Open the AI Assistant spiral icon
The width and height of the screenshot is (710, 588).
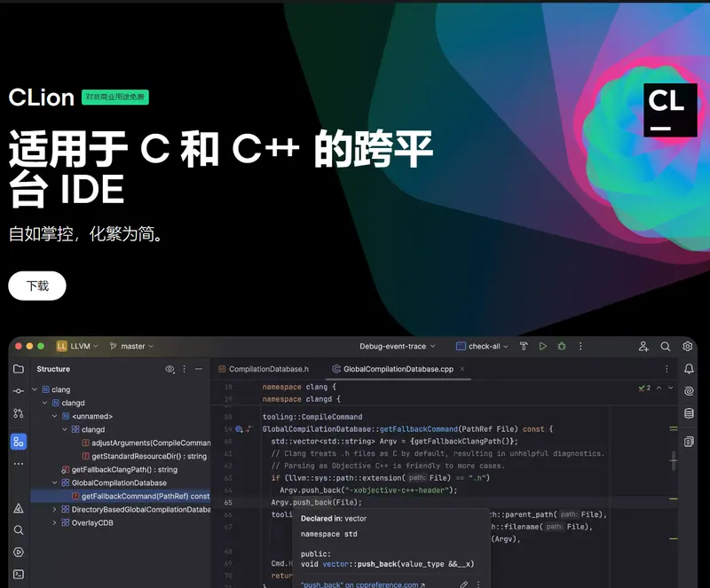(x=689, y=391)
